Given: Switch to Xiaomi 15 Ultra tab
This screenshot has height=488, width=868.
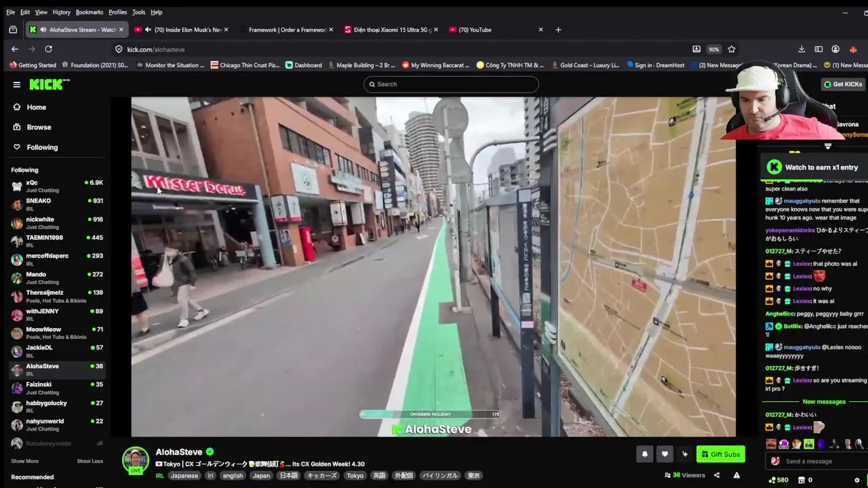Looking at the screenshot, I should [390, 30].
